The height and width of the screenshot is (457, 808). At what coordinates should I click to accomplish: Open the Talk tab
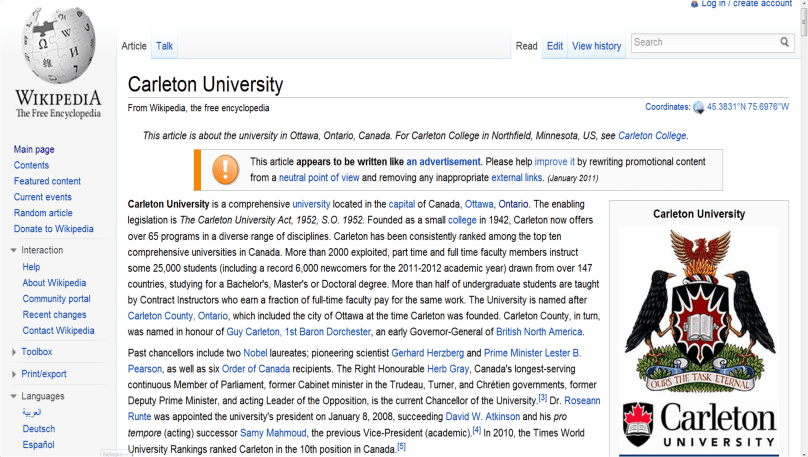click(x=164, y=46)
